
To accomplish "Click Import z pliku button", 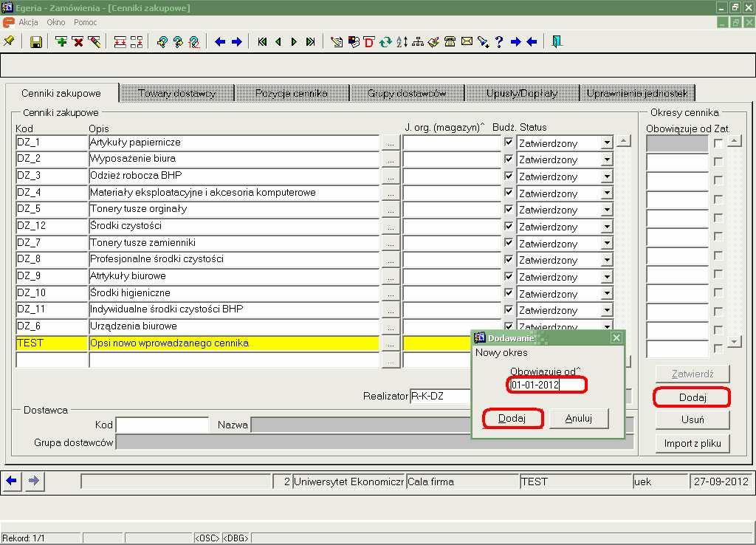I will click(x=693, y=443).
